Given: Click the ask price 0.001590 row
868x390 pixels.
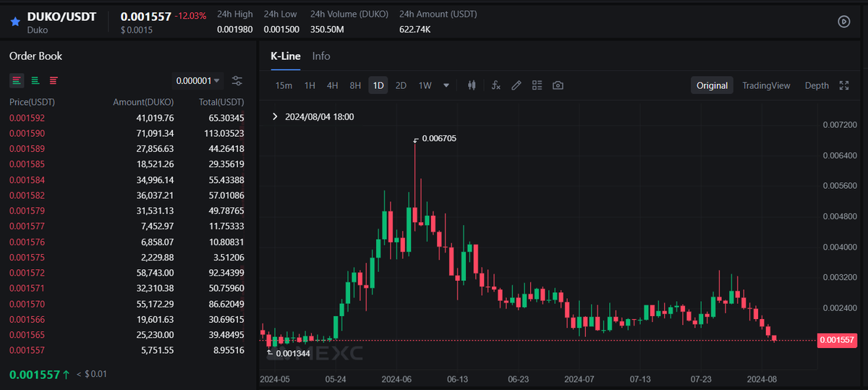Looking at the screenshot, I should (127, 133).
